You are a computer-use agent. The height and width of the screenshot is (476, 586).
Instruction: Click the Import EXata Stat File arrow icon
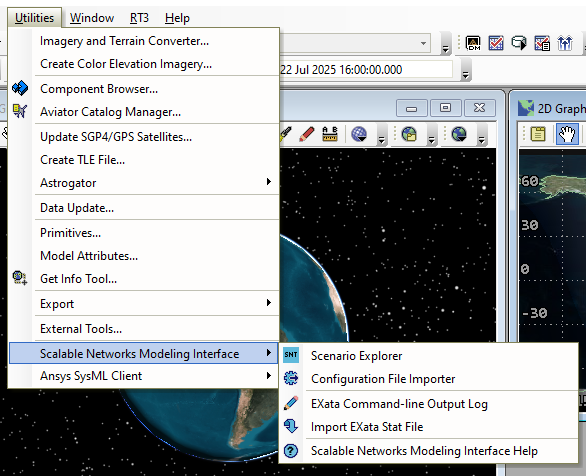291,426
